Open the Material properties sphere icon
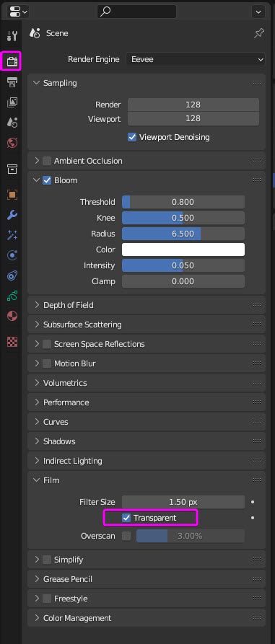The height and width of the screenshot is (644, 275). [12, 316]
